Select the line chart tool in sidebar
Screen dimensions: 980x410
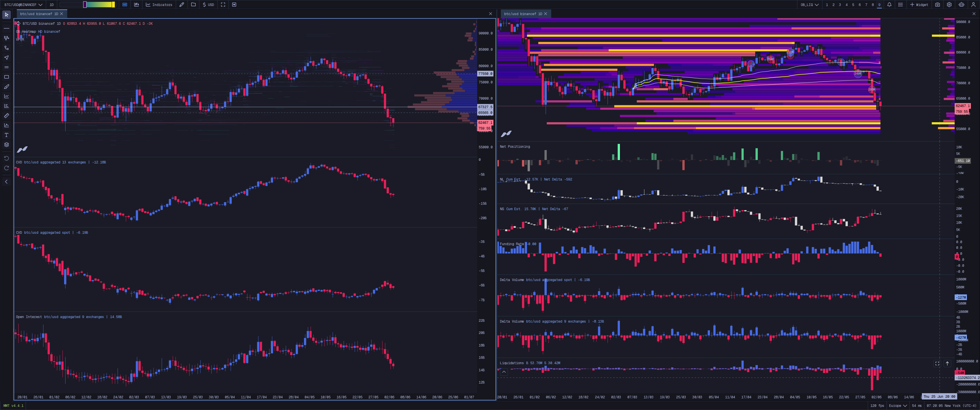coord(7,96)
